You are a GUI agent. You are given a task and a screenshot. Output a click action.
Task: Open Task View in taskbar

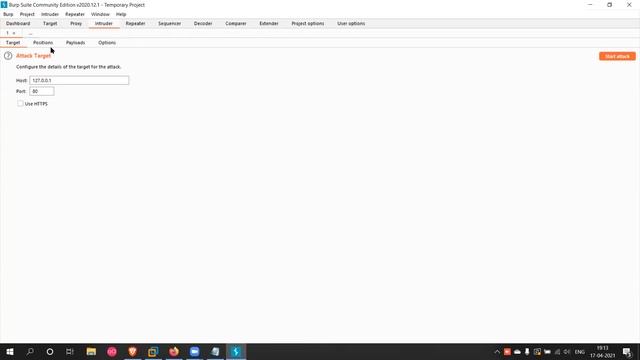tap(70, 351)
